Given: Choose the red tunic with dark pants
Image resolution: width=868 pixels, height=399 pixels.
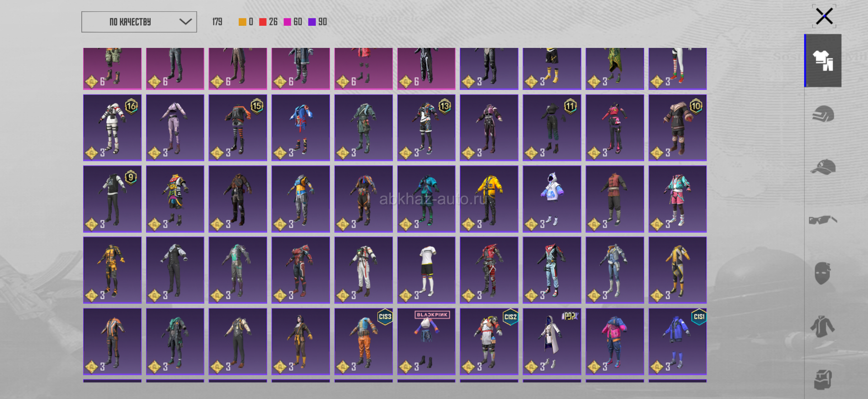Looking at the screenshot, I should point(615,199).
